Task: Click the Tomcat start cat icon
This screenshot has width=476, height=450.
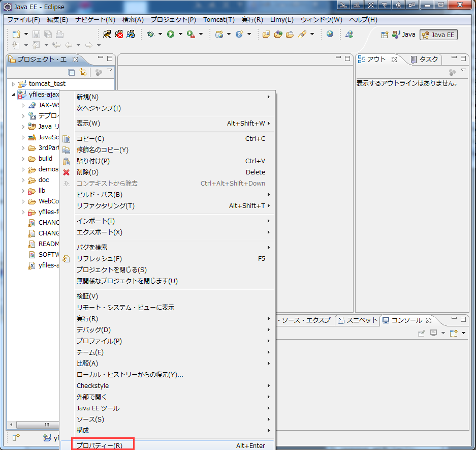Action: point(107,34)
